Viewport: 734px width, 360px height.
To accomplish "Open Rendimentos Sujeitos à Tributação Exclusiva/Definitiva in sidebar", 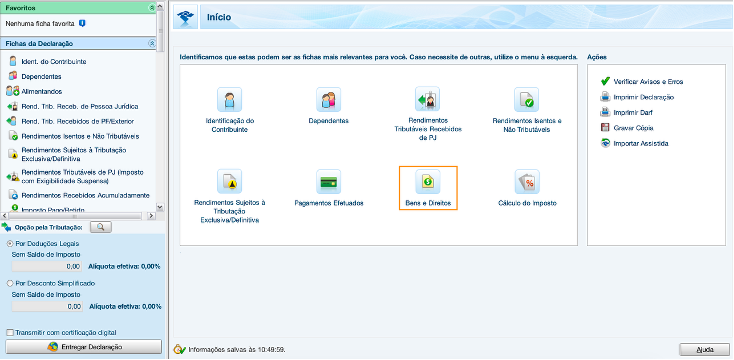I will click(74, 155).
